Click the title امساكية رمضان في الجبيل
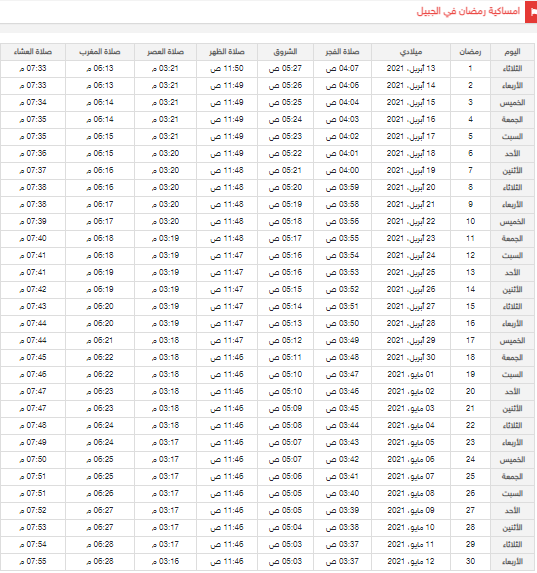The height and width of the screenshot is (573, 537). click(x=468, y=11)
